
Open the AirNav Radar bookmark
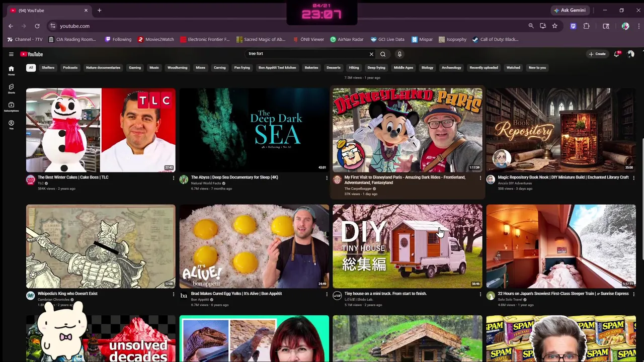347,39
